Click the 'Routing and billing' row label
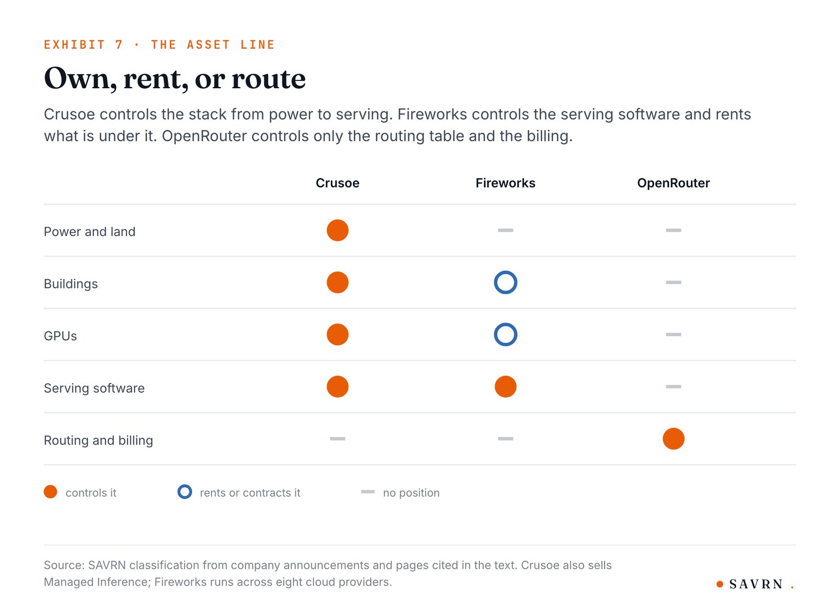The height and width of the screenshot is (616, 840). (x=99, y=441)
